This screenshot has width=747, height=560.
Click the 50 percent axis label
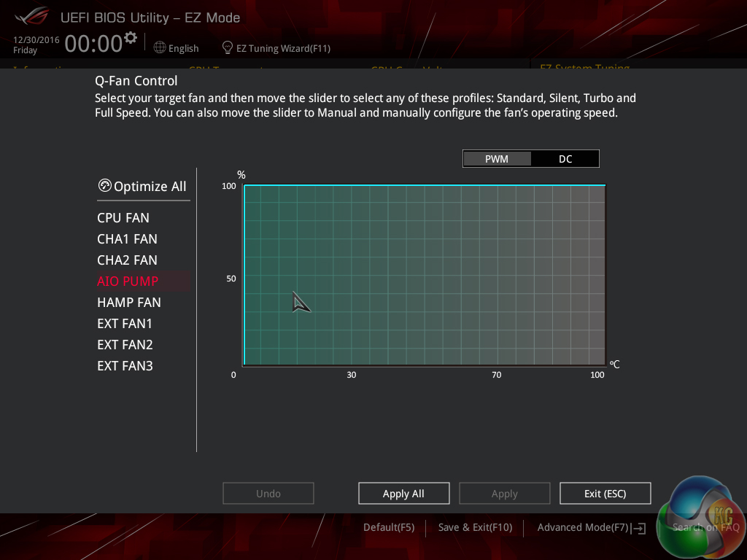pos(231,279)
